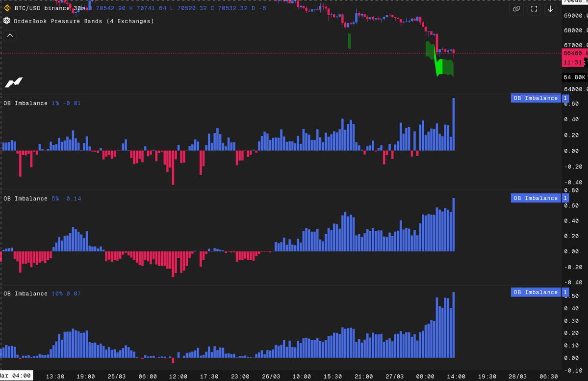Click the '1' badge in the 10% pane

[565, 292]
